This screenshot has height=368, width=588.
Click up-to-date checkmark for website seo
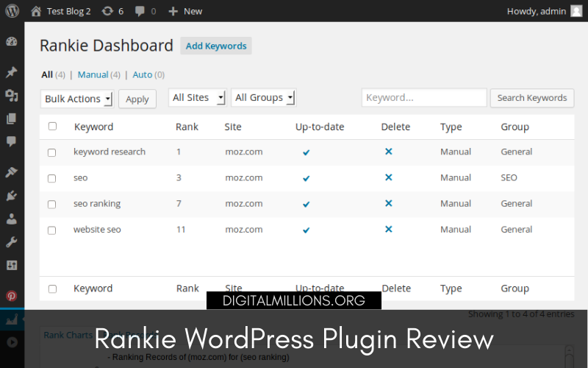(306, 230)
